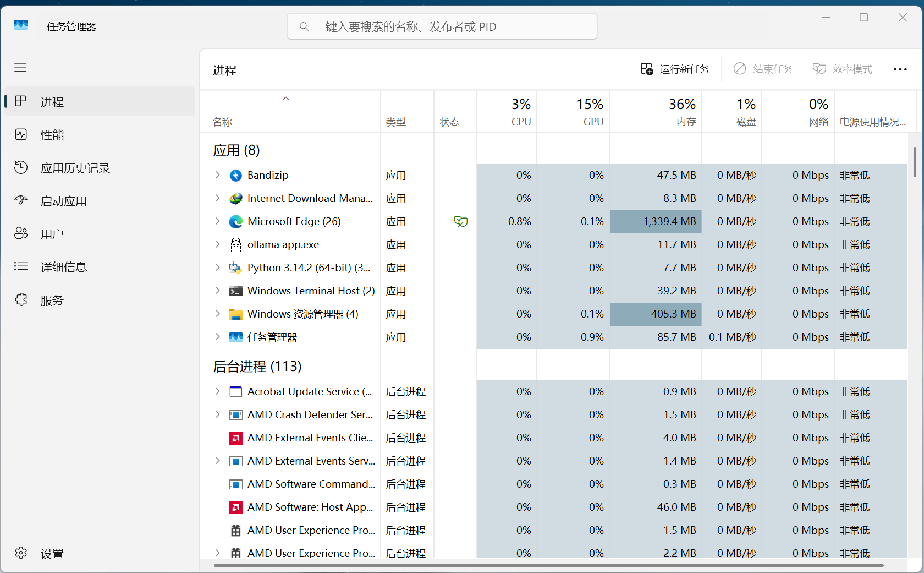Sort by 电源使用情况 column header
This screenshot has width=924, height=573.
click(x=876, y=112)
